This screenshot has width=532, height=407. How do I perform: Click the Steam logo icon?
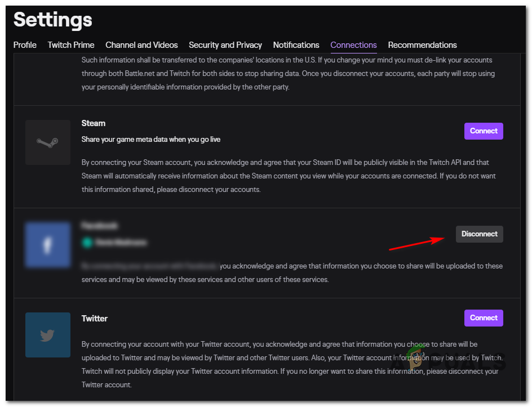(x=48, y=142)
